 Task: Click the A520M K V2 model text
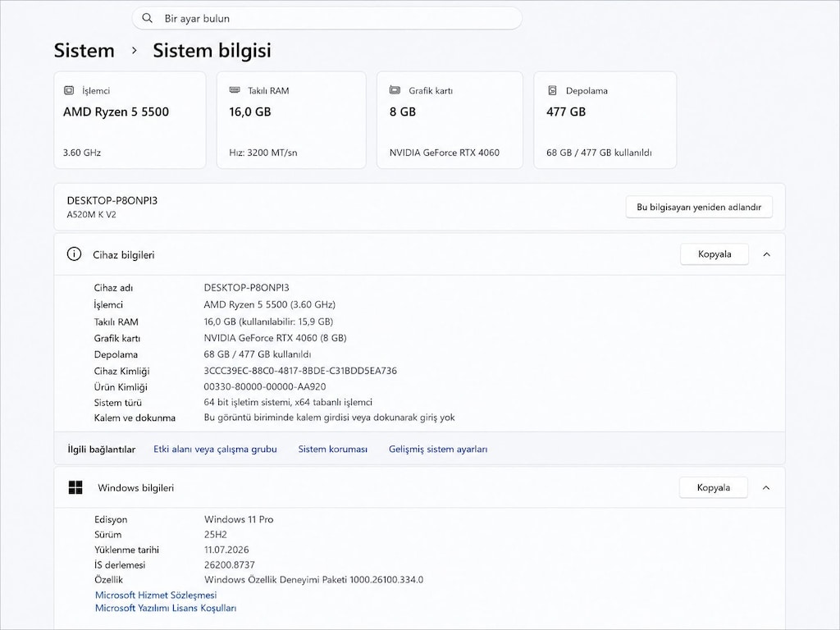coord(91,215)
